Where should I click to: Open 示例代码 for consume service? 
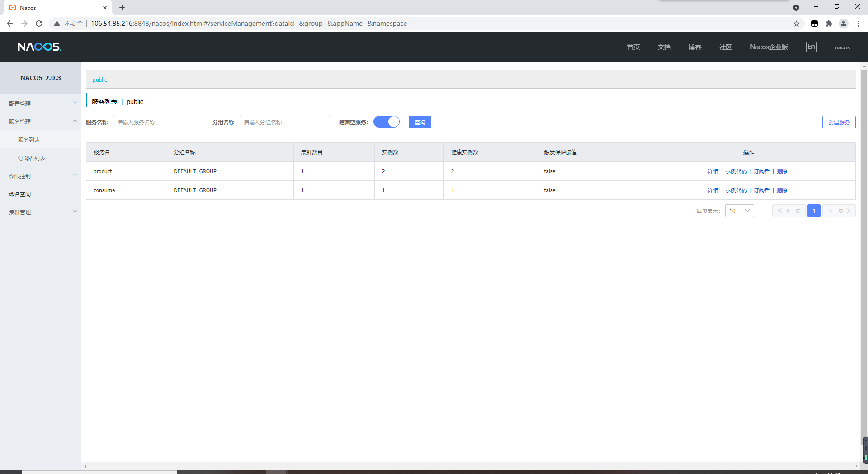(x=736, y=190)
